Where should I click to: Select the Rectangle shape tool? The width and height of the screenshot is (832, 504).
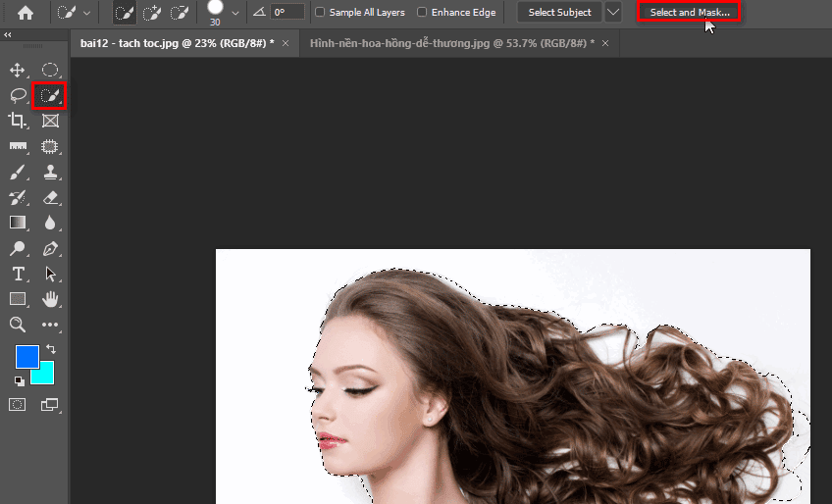18,299
